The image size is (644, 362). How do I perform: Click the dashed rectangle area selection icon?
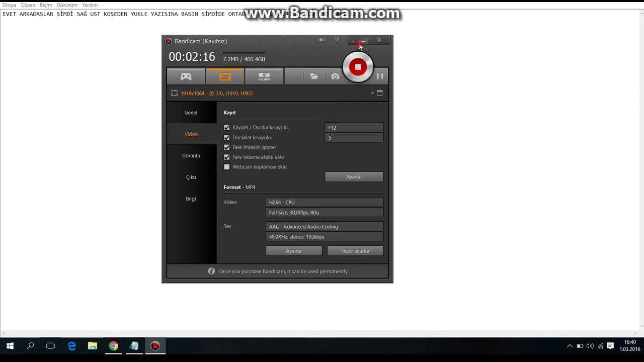(174, 93)
